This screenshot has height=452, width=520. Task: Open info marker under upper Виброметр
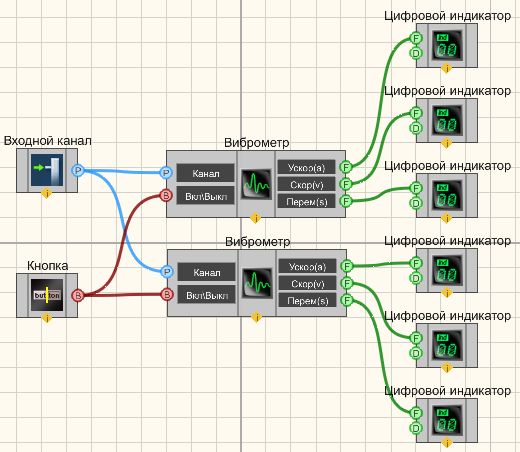[x=256, y=218]
